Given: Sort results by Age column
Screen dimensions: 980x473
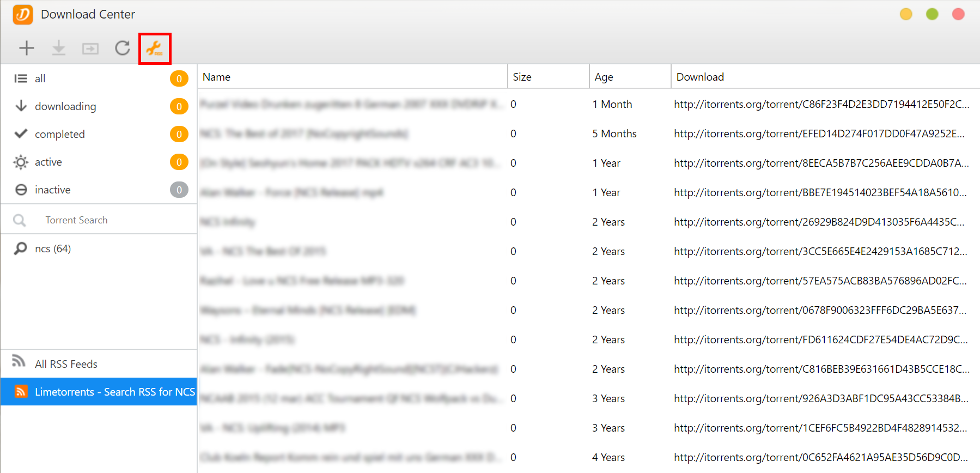Looking at the screenshot, I should 604,77.
